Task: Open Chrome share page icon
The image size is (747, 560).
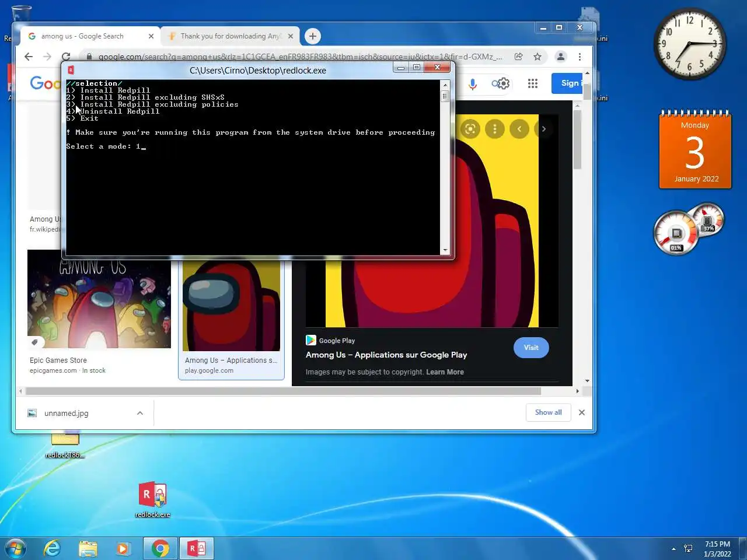Action: click(x=518, y=57)
